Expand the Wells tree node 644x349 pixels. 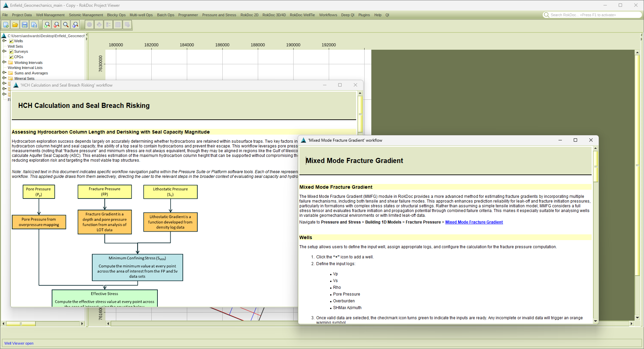(x=4, y=41)
